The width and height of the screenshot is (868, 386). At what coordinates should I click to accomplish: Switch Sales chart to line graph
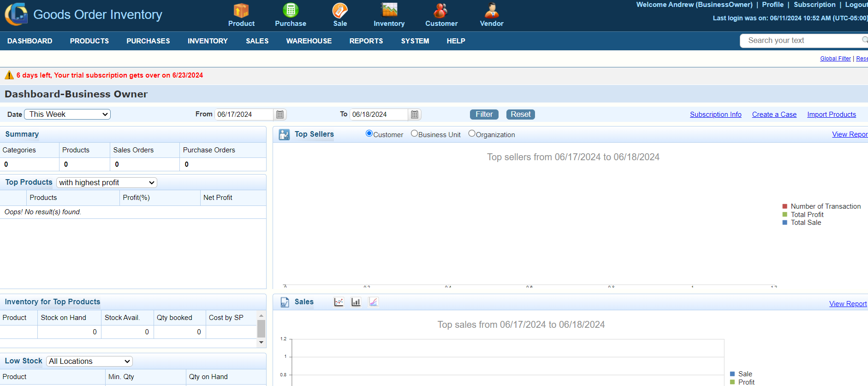click(339, 302)
